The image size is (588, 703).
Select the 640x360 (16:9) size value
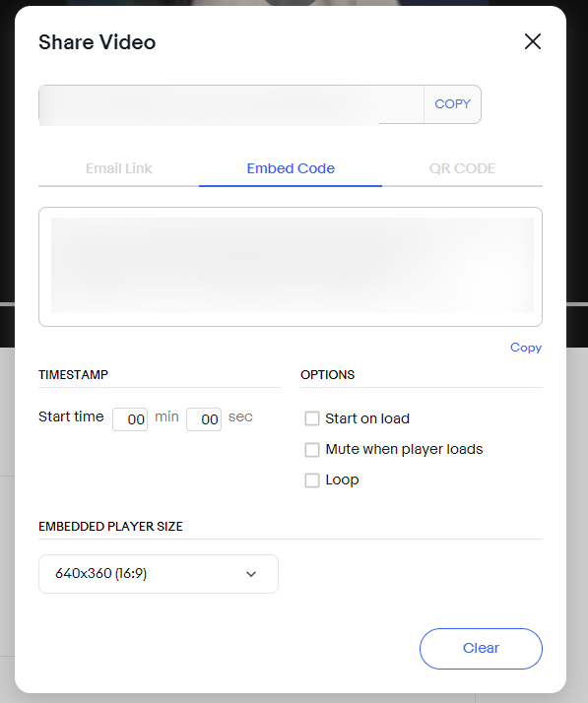tap(100, 573)
